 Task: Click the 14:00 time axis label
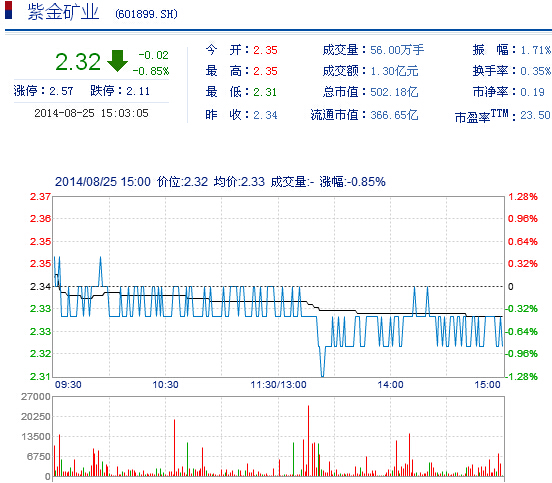click(390, 385)
